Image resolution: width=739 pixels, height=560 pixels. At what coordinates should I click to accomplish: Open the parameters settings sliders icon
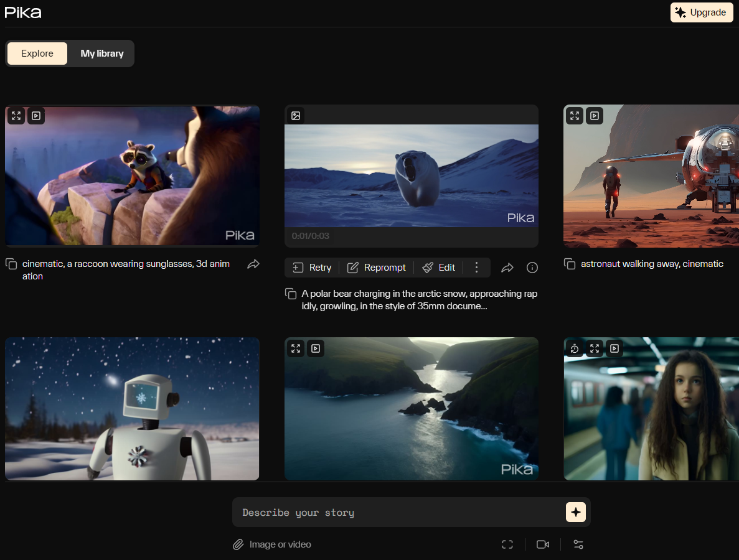[x=578, y=544]
